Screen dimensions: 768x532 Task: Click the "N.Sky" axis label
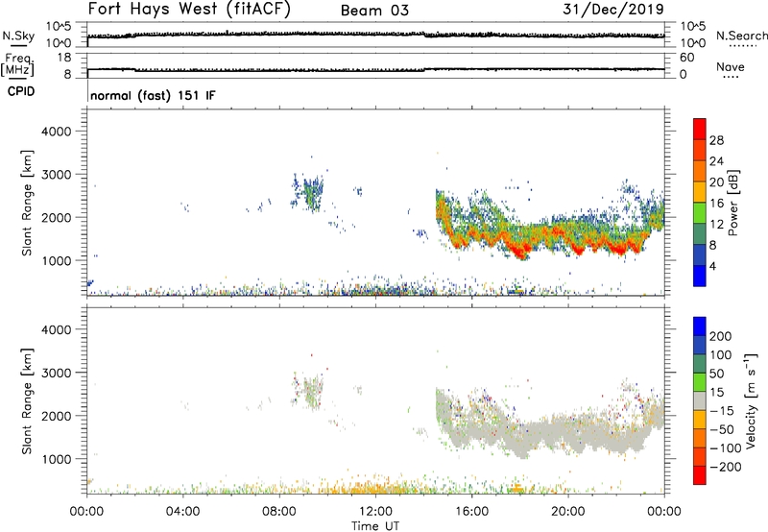(18, 36)
